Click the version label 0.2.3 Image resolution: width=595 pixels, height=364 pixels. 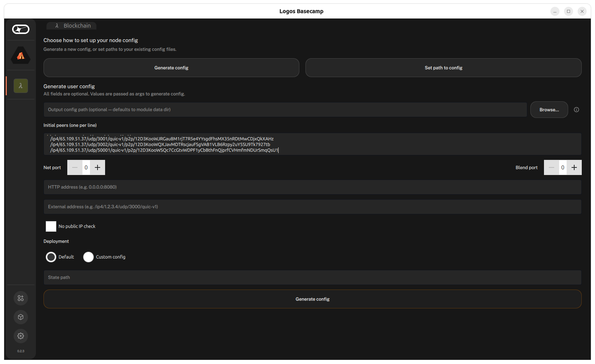tap(21, 351)
